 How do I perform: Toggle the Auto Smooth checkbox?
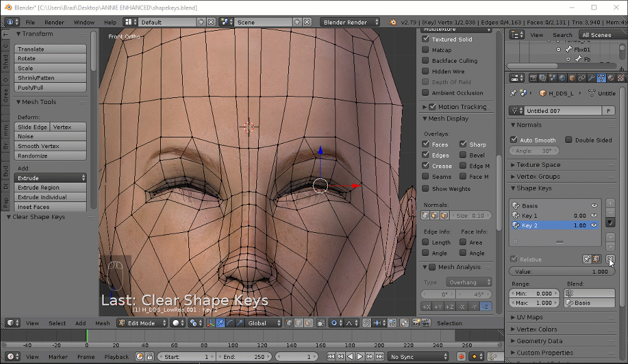pyautogui.click(x=514, y=140)
